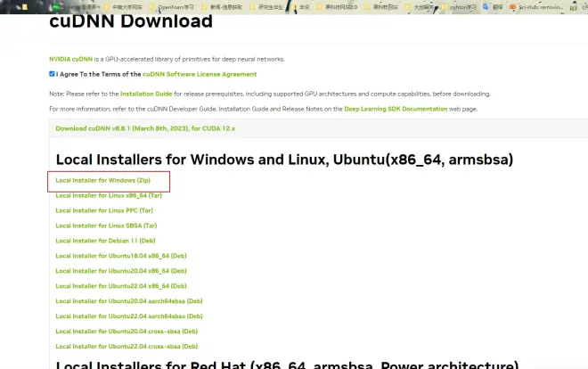The width and height of the screenshot is (588, 369).
Task: Download Local Installer for Debian 11 (Deb)
Action: pyautogui.click(x=105, y=241)
